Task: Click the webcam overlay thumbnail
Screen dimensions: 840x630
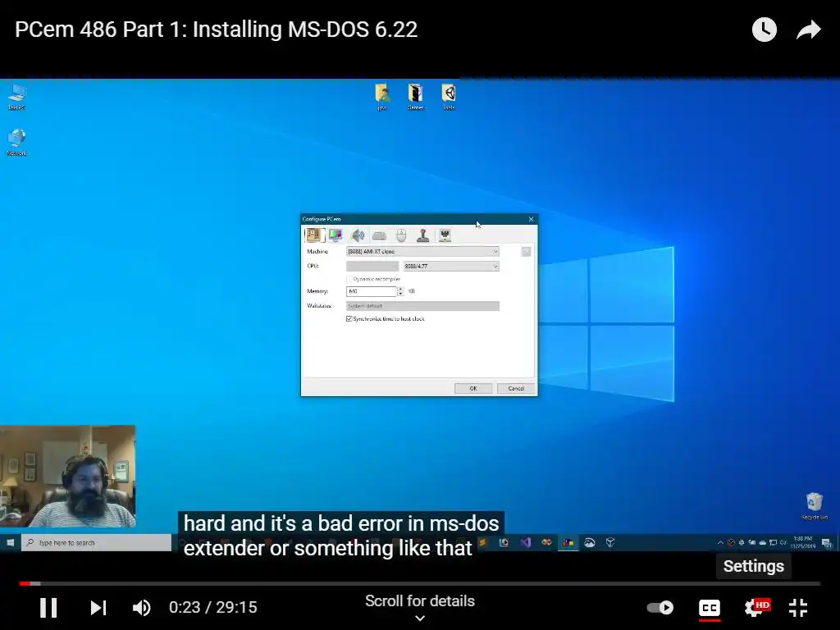Action: 67,477
